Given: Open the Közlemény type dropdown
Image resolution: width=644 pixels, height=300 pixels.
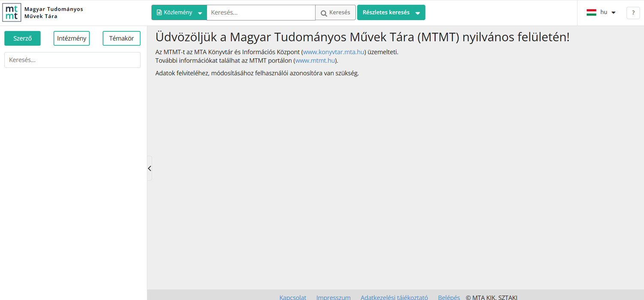Looking at the screenshot, I should point(179,12).
